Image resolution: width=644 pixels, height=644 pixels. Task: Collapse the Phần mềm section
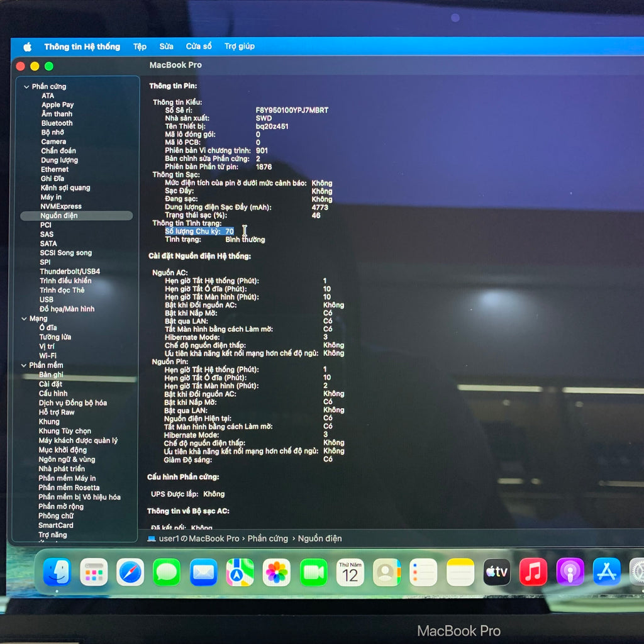(x=25, y=365)
